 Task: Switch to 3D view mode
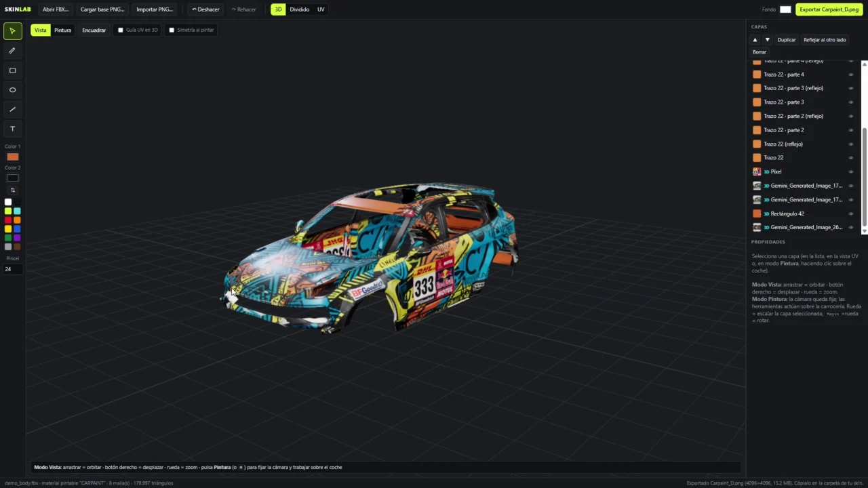pos(278,9)
